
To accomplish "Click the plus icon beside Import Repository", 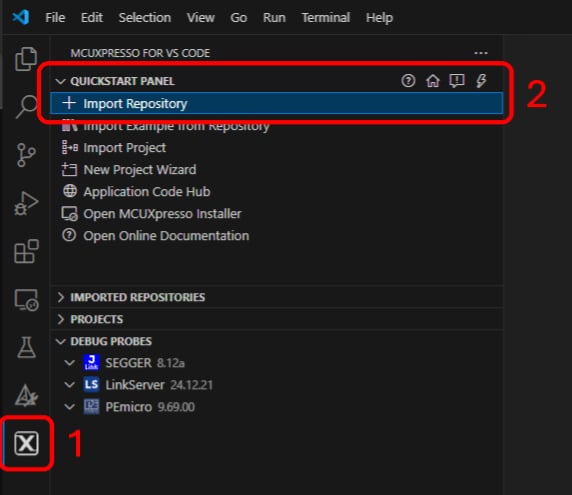I will click(x=69, y=103).
